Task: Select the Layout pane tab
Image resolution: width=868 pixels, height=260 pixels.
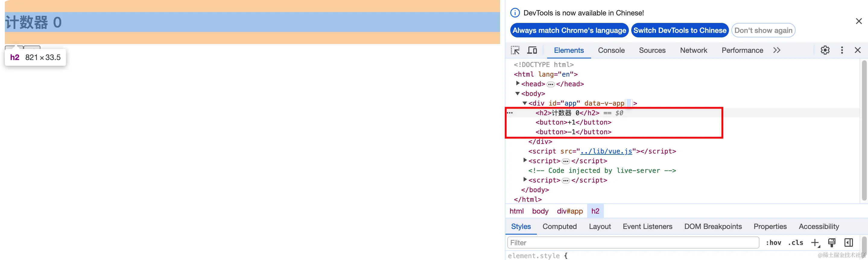Action: (600, 226)
